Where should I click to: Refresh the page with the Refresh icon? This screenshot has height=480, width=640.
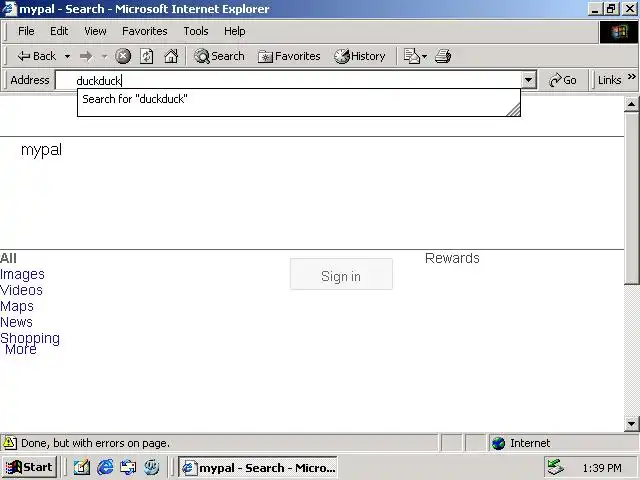tap(147, 56)
